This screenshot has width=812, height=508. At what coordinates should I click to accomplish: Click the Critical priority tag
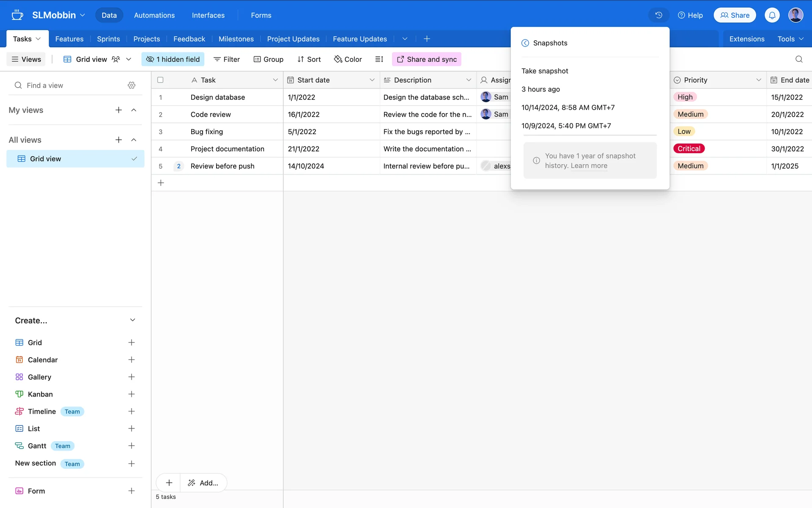pyautogui.click(x=689, y=149)
